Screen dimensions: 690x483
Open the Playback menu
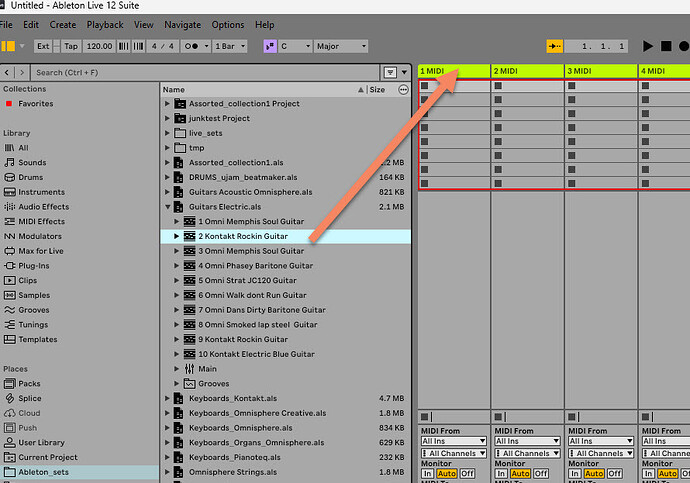pos(105,25)
